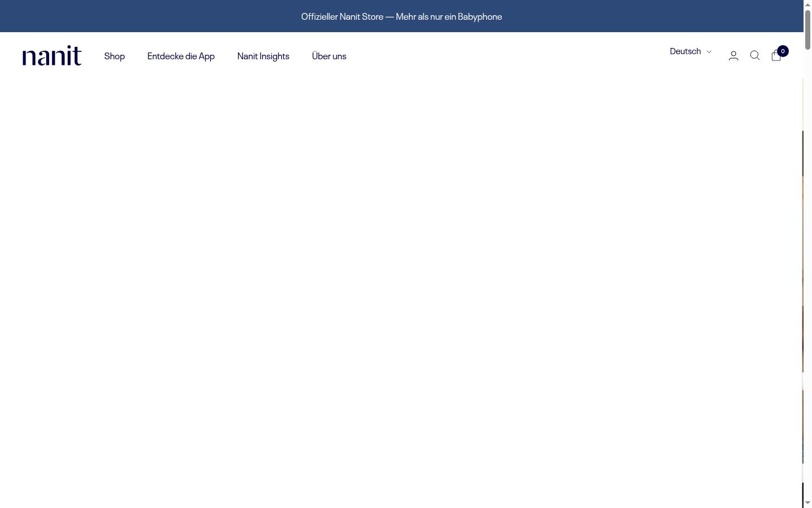The height and width of the screenshot is (508, 812).
Task: Open Über uns menu item
Action: 329,56
